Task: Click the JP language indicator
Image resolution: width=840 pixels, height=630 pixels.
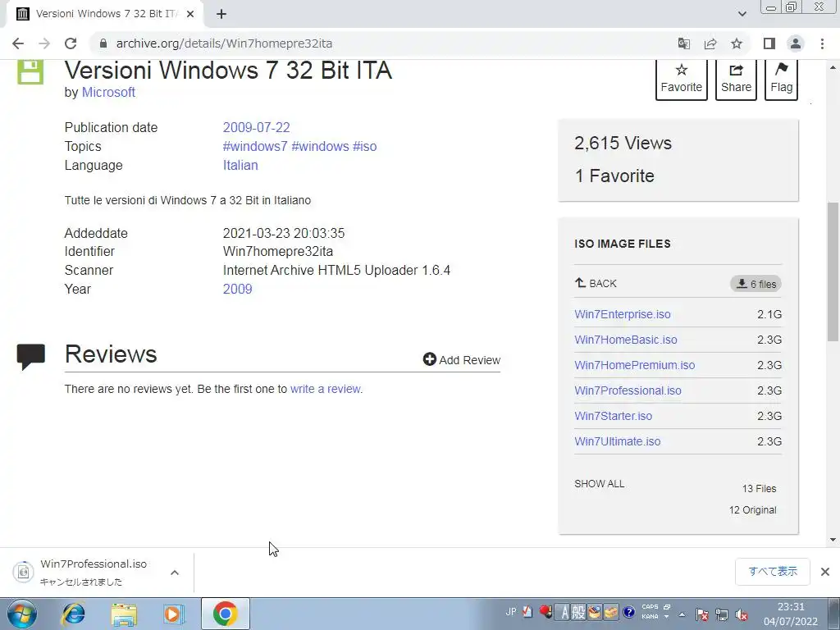Action: click(510, 611)
